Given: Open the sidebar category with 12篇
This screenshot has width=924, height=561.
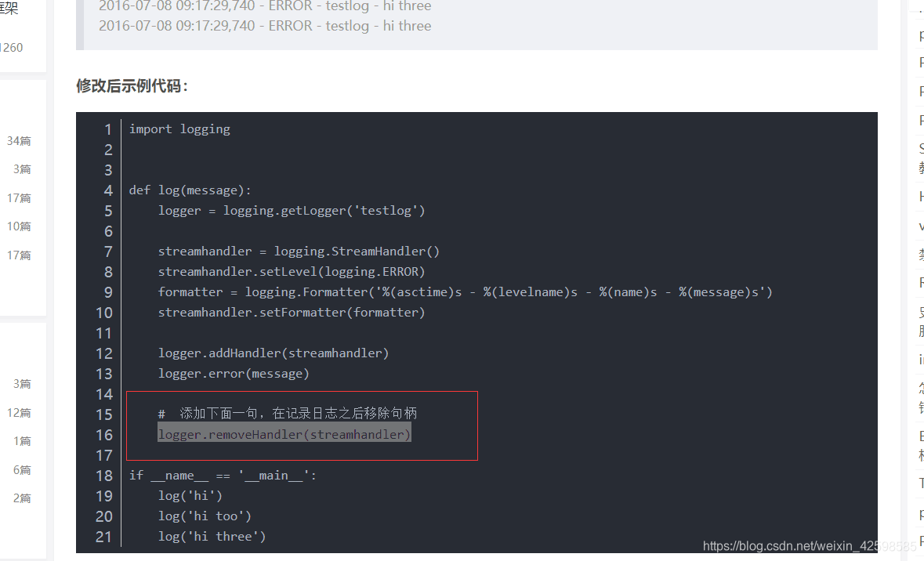Looking at the screenshot, I should (x=19, y=413).
